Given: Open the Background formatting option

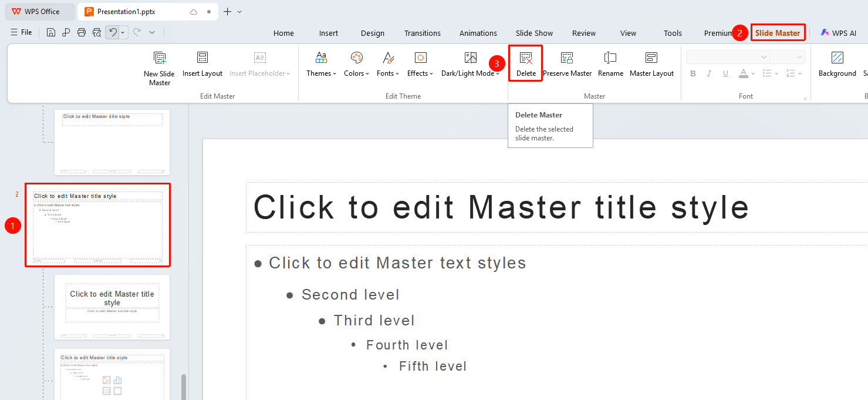Looking at the screenshot, I should (837, 65).
